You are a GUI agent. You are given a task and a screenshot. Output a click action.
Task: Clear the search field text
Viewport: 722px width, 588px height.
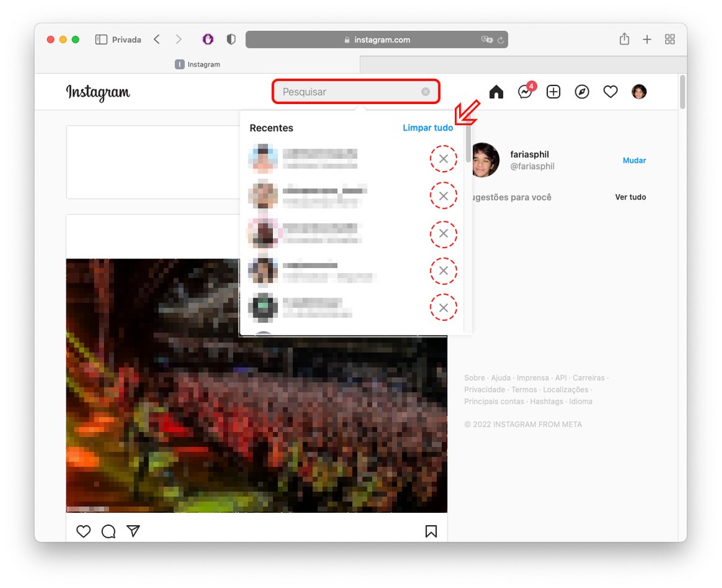[425, 92]
